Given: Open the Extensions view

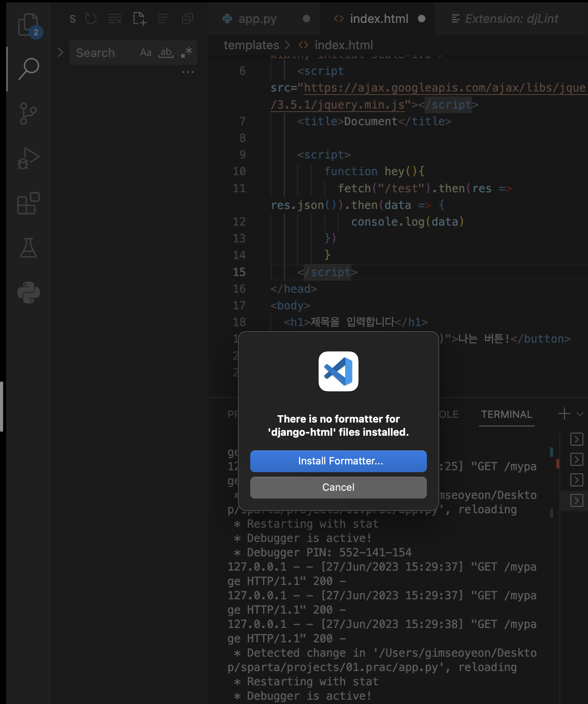Looking at the screenshot, I should [29, 203].
